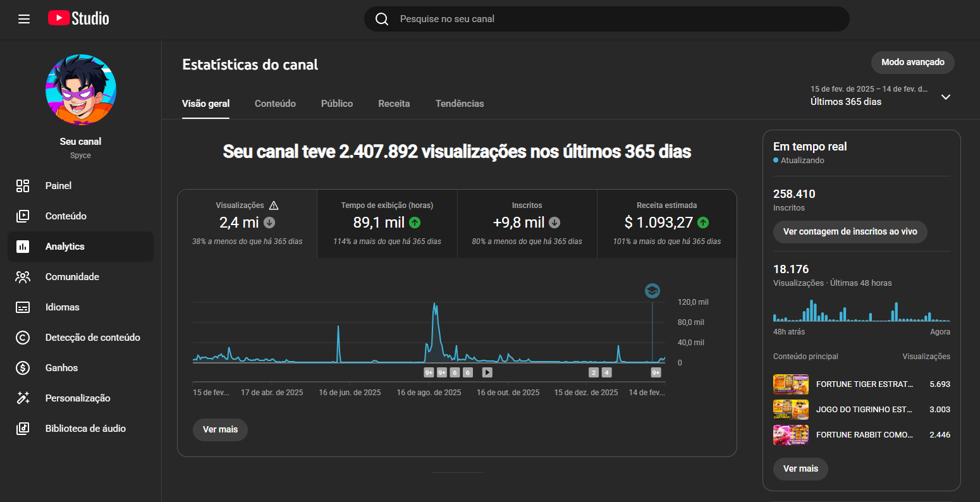Image resolution: width=980 pixels, height=502 pixels.
Task: Click the "40,0 mil" axis label
Action: point(691,343)
